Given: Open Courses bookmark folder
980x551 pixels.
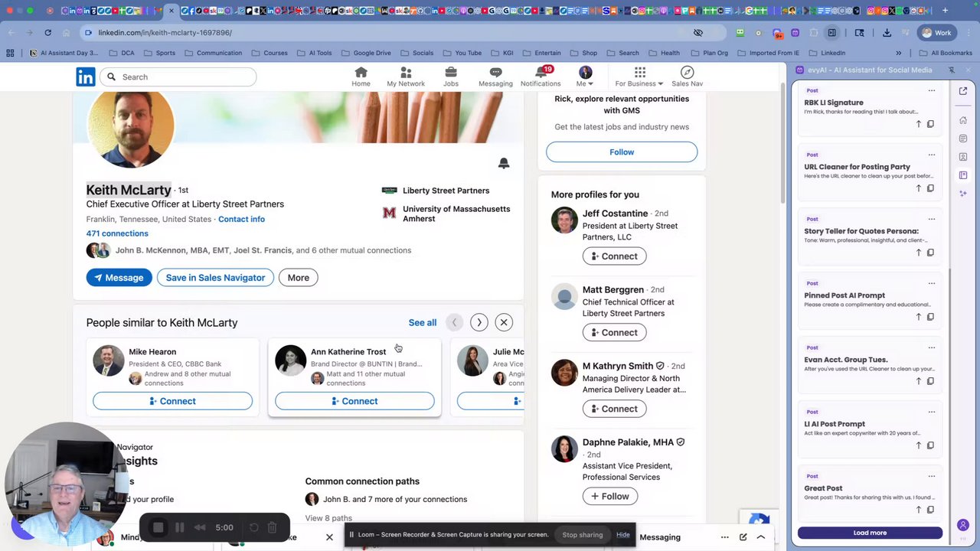Looking at the screenshot, I should [x=269, y=53].
